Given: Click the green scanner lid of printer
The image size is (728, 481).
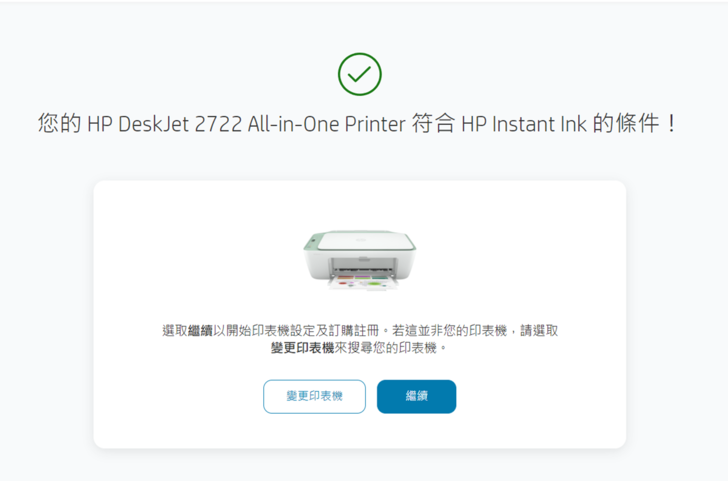Looking at the screenshot, I should click(358, 239).
